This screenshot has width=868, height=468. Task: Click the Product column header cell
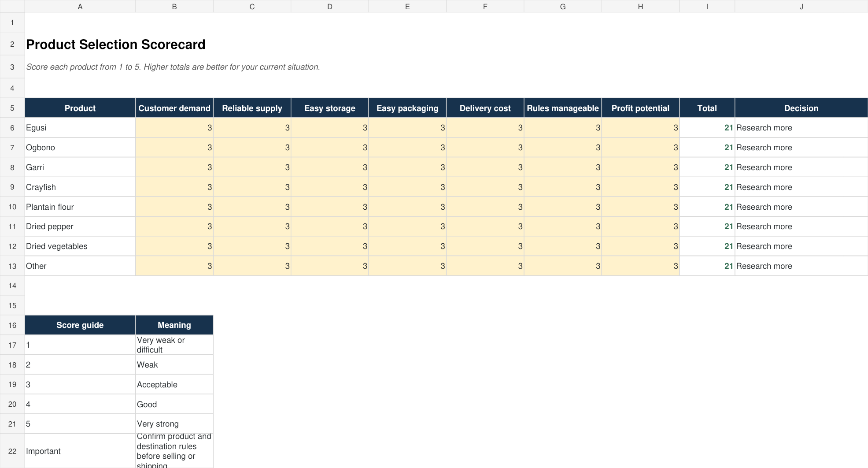pos(80,108)
